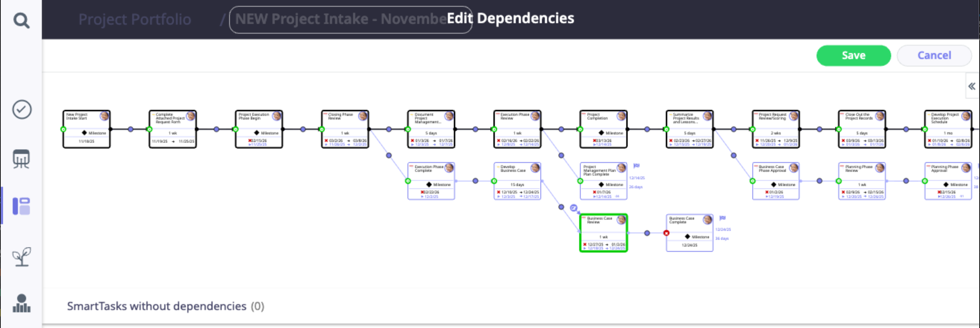Select the highlighted portfolio layout sidebar icon
The width and height of the screenshot is (980, 328).
click(21, 206)
